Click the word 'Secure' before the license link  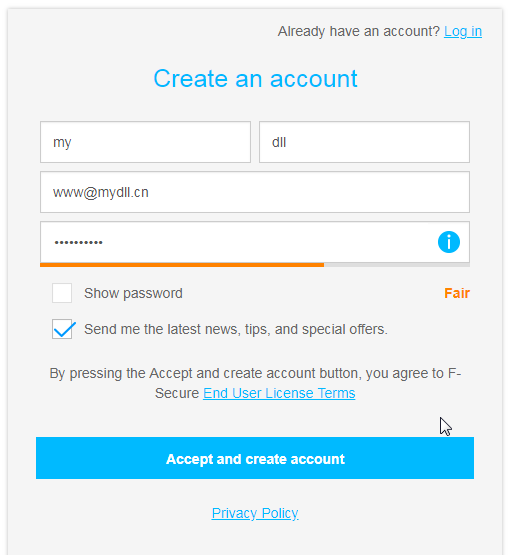(x=177, y=393)
